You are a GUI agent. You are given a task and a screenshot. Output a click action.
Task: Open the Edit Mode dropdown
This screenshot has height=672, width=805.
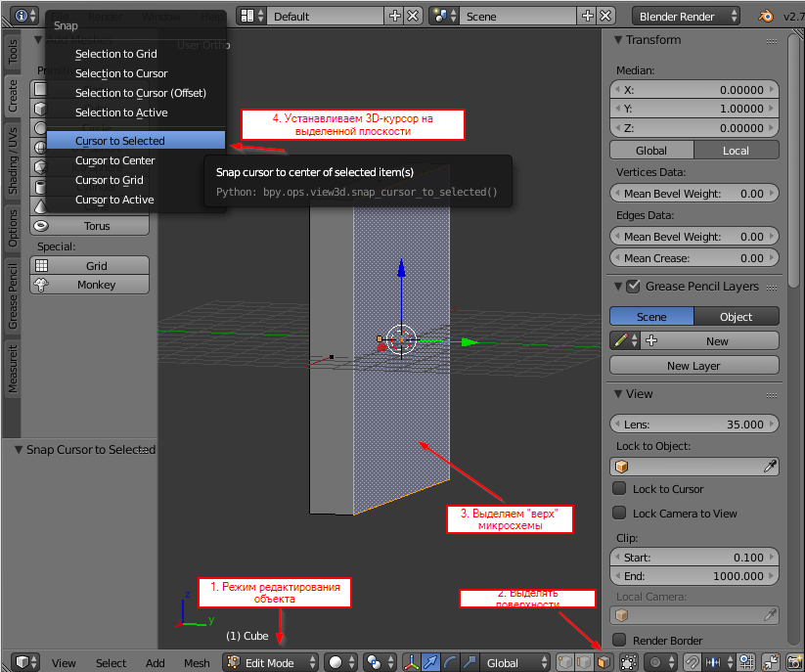[269, 662]
